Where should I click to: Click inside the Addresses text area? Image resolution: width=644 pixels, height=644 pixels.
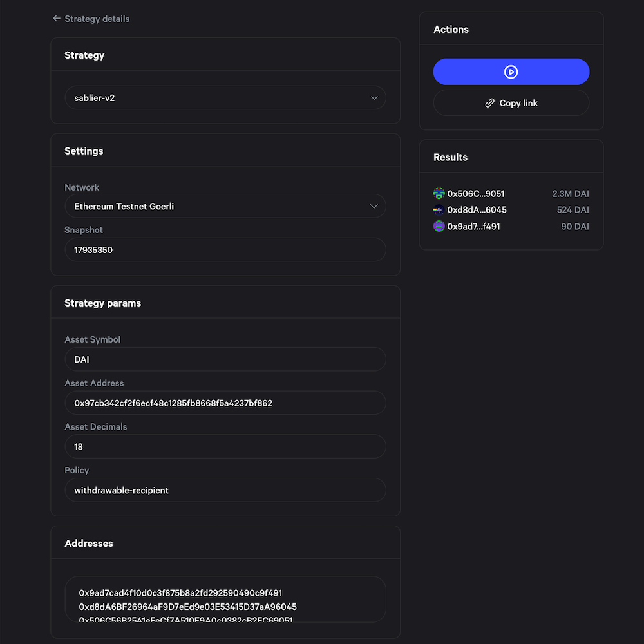225,599
